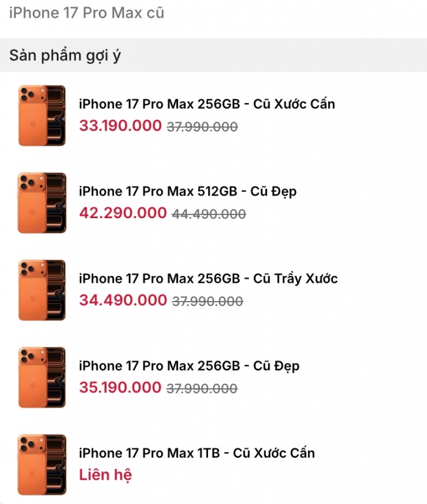427x504 pixels.
Task: Click the struck-through price next to 34.490.000
Action: click(207, 301)
